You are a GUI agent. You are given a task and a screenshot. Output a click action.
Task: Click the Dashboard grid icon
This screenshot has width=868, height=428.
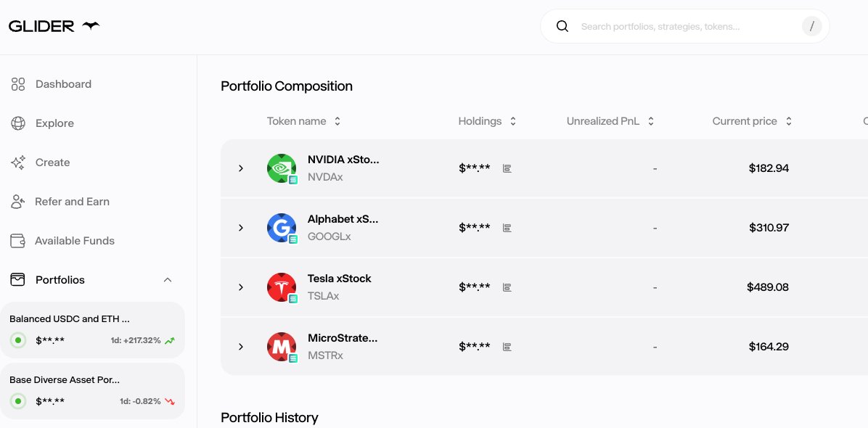point(18,84)
